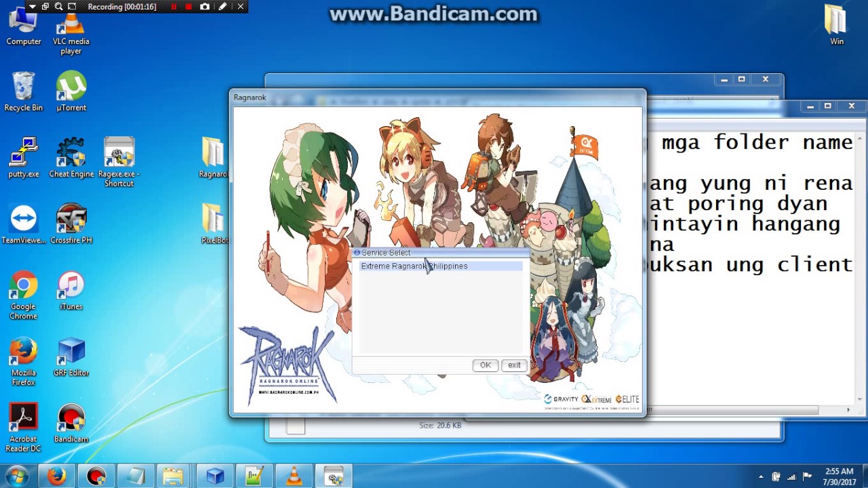Select the Bandicam desktop icon
The height and width of the screenshot is (488, 868).
[x=71, y=424]
